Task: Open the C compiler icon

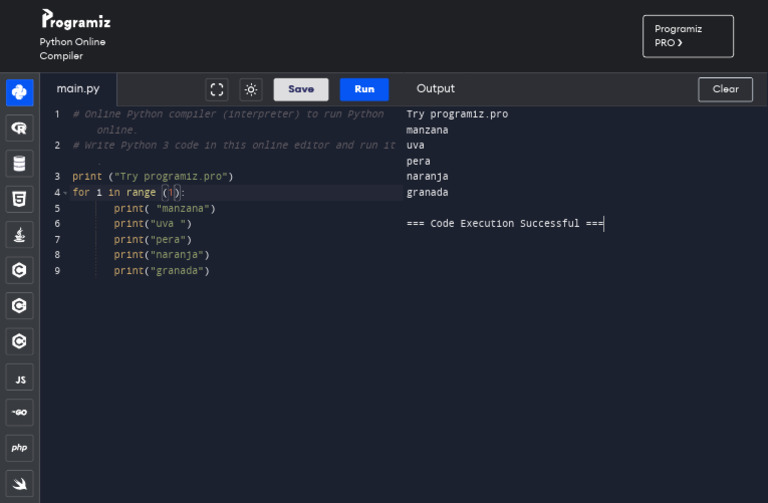Action: 20,270
